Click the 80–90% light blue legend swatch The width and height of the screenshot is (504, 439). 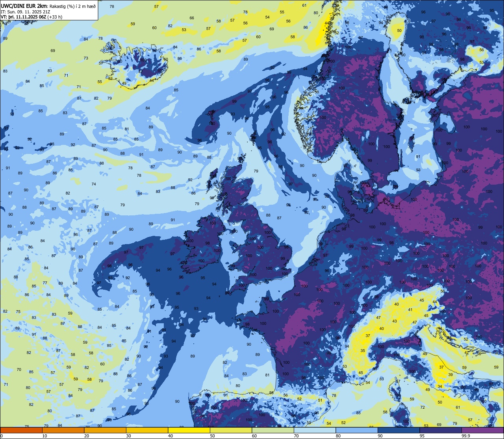pyautogui.click(x=357, y=430)
